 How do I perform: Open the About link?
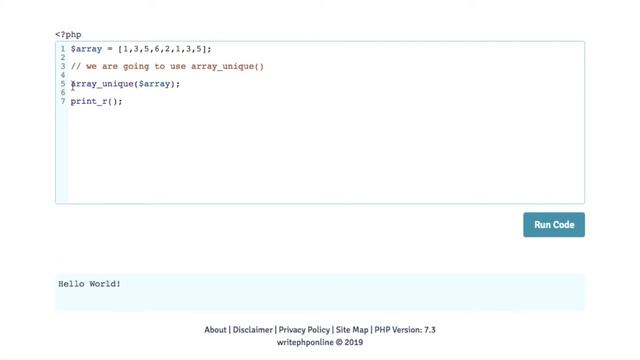tap(215, 330)
